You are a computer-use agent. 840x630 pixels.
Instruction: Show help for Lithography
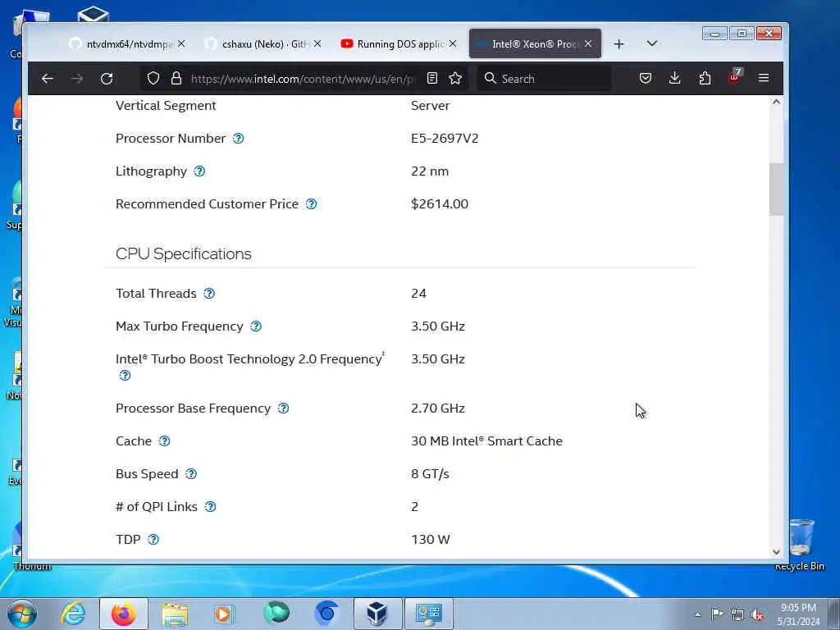(x=199, y=171)
